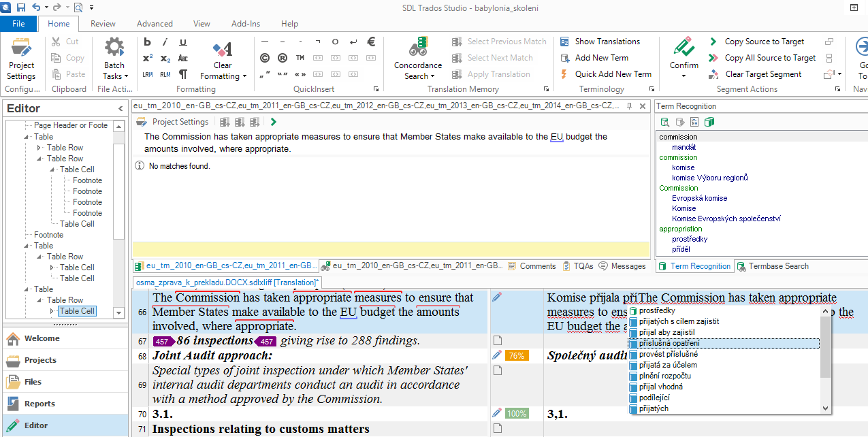Viewport: 868px width, 437px height.
Task: Open the Projects view
Action: tap(64, 360)
